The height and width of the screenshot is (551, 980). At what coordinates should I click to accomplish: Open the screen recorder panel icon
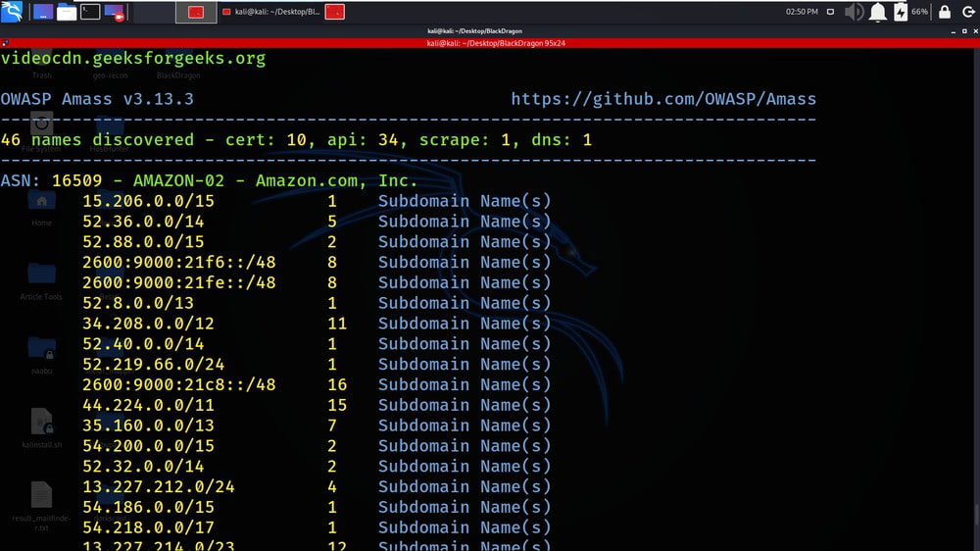click(115, 12)
